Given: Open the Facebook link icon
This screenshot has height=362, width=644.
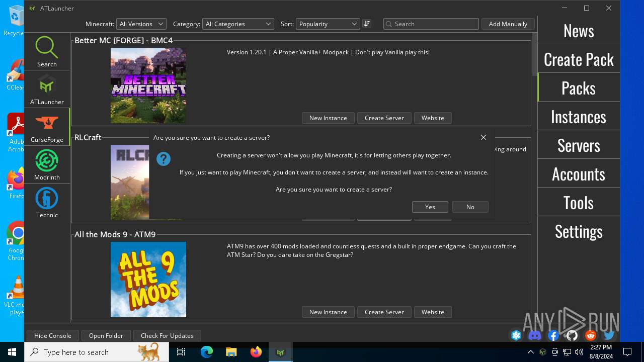Looking at the screenshot, I should (x=553, y=335).
